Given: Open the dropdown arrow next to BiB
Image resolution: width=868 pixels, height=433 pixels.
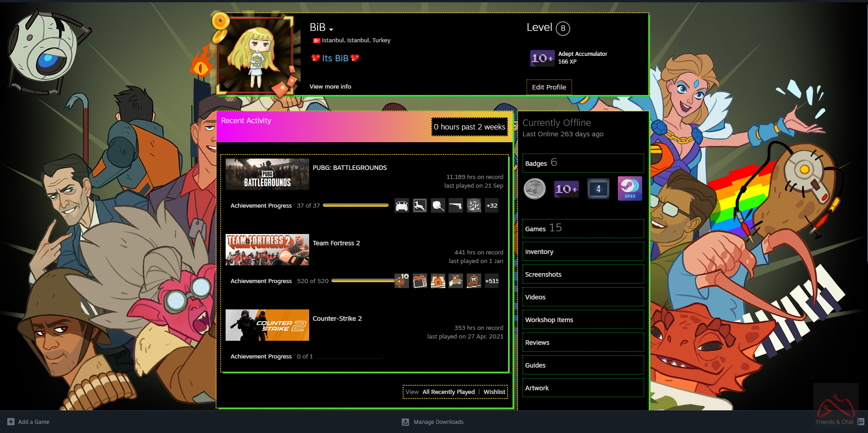Looking at the screenshot, I should click(331, 30).
